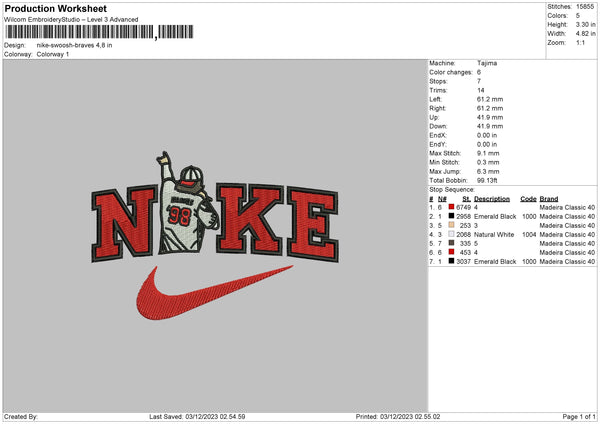The image size is (600, 424).
Task: Click the red swatch in stop row 1
Action: click(452, 207)
